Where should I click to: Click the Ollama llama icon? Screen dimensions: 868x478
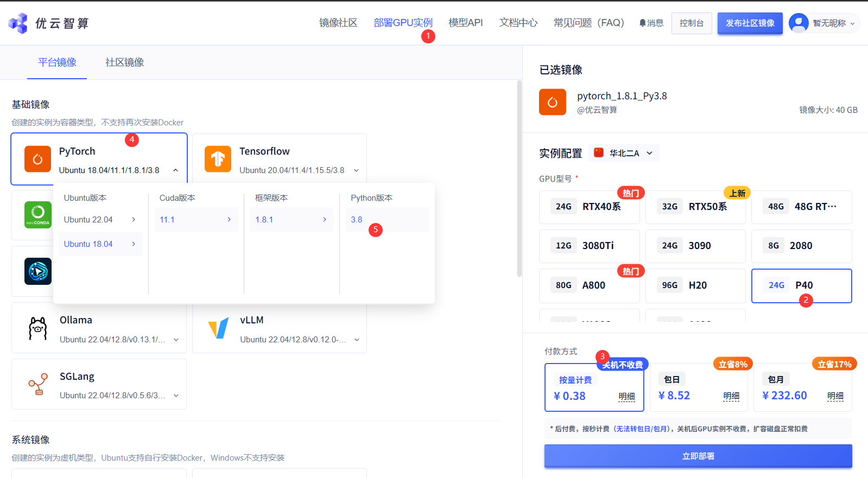pos(38,328)
